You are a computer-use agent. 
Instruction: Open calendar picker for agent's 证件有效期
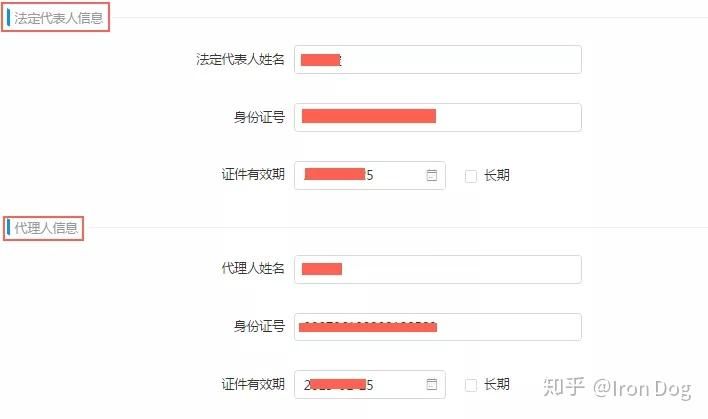tap(432, 384)
